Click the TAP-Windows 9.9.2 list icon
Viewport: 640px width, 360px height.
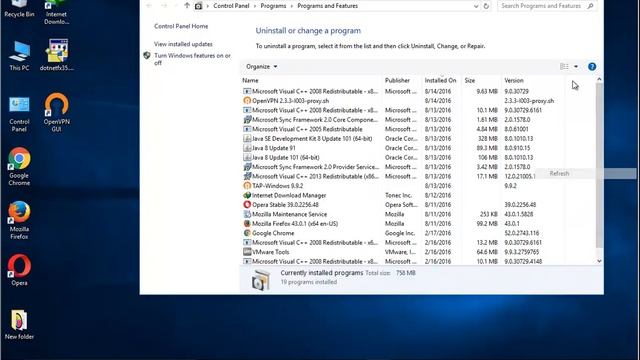coord(247,186)
